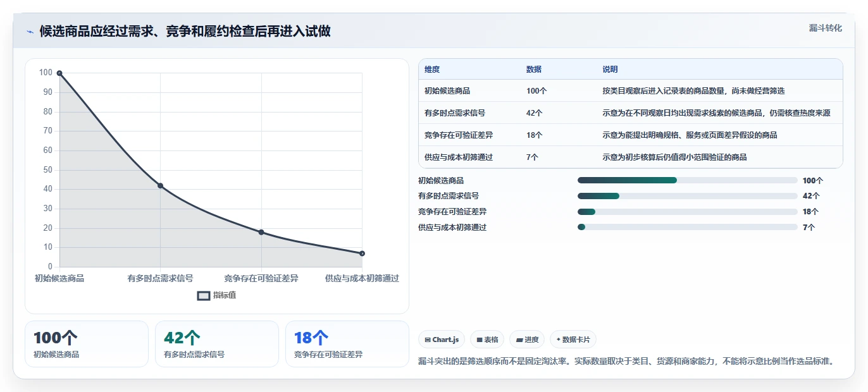Viewport: 868px width, 392px height.
Task: Click the description starting 示意为能提出明确规格
Action: click(x=690, y=135)
